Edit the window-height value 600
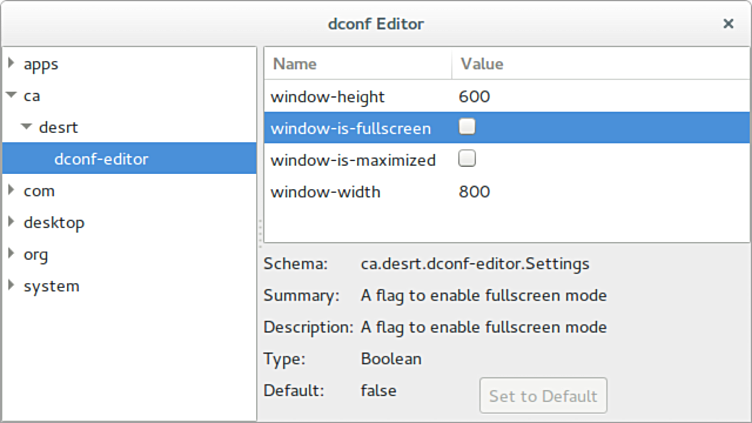Viewport: 752px width, 423px height. coord(474,96)
